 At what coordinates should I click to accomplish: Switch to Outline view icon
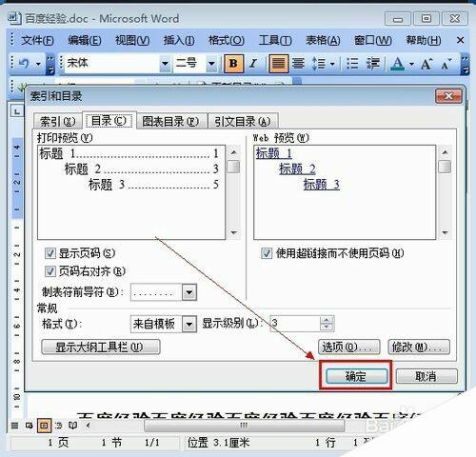point(59,426)
